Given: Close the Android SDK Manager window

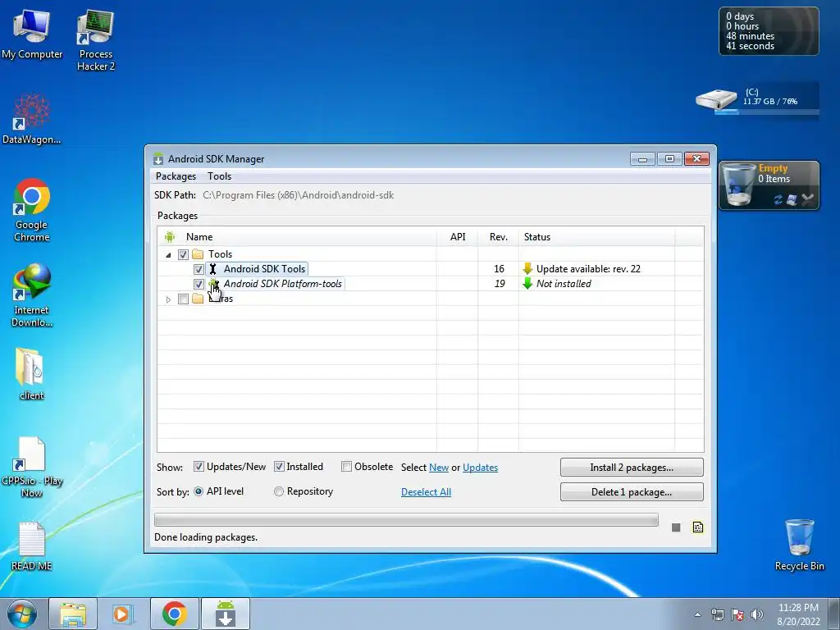Looking at the screenshot, I should pyautogui.click(x=696, y=158).
